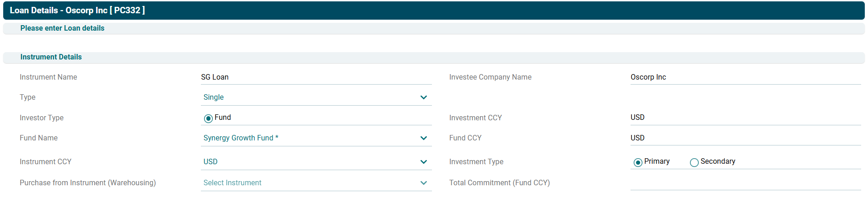Click the Type dropdown chevron arrow
The image size is (868, 204).
pyautogui.click(x=423, y=97)
